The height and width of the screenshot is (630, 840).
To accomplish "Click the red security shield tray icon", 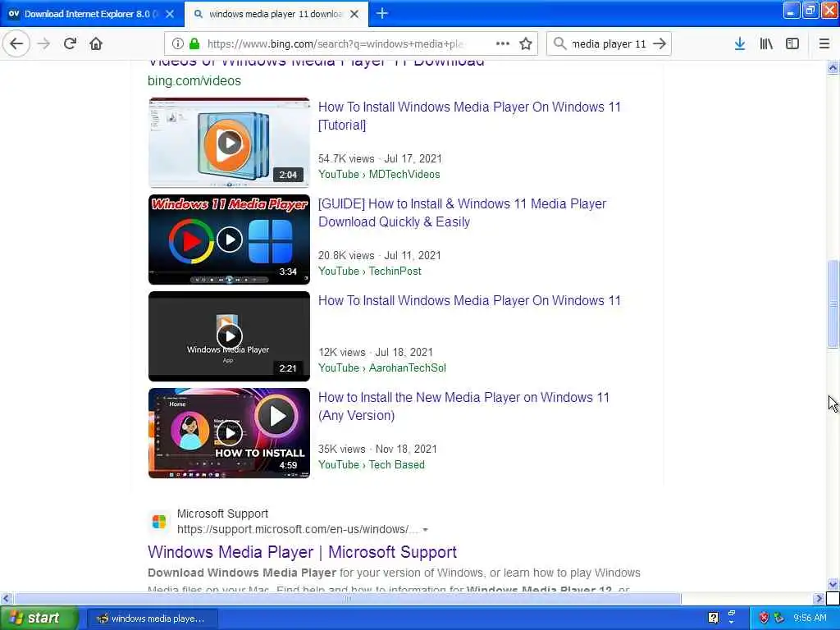I will tap(764, 618).
